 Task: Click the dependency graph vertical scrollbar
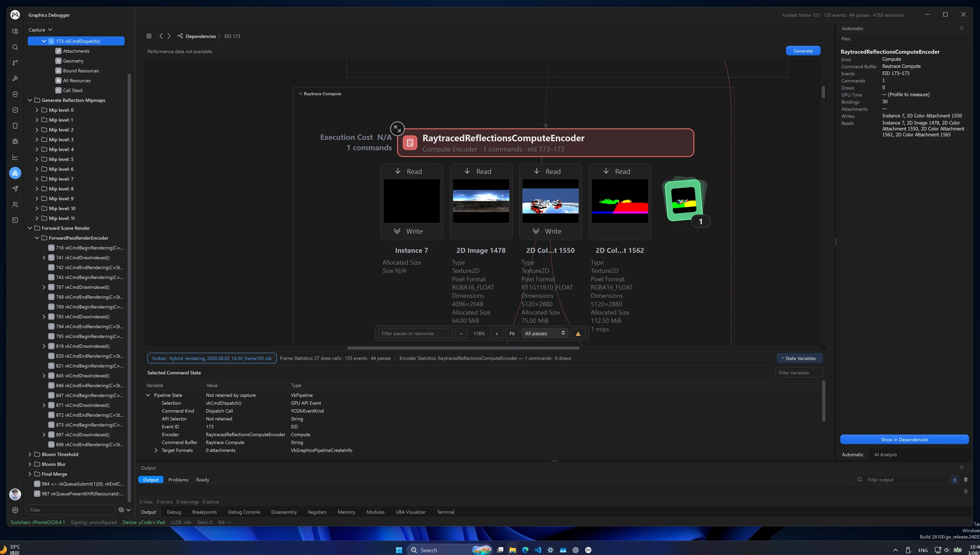(823, 92)
